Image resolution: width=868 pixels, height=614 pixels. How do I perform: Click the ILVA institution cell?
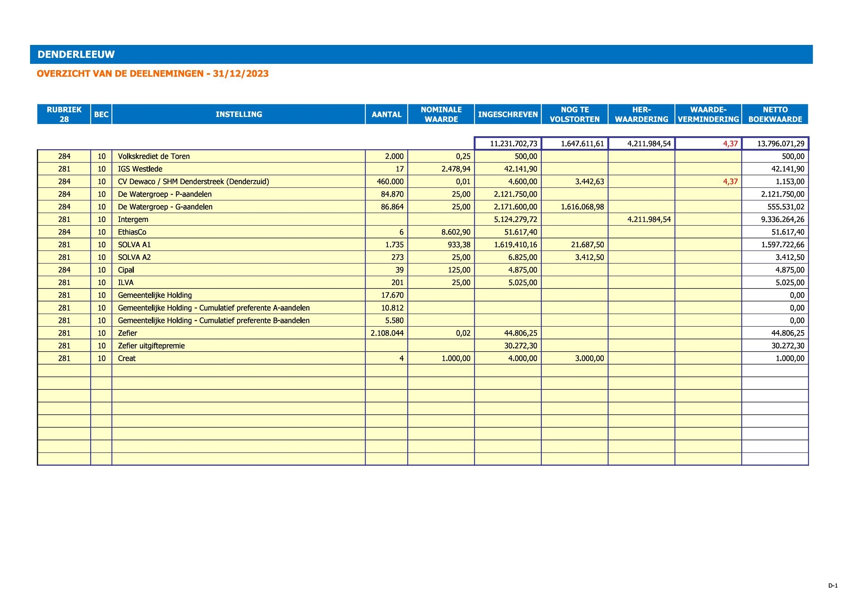(239, 282)
